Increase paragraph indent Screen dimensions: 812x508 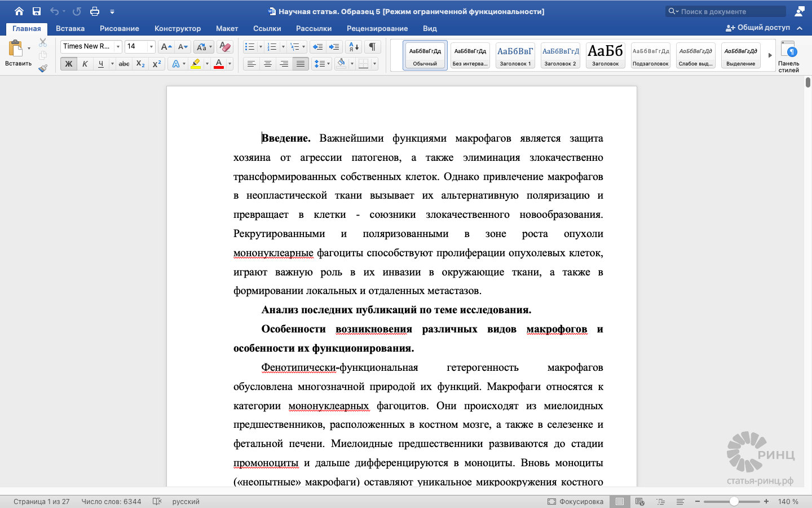click(334, 47)
